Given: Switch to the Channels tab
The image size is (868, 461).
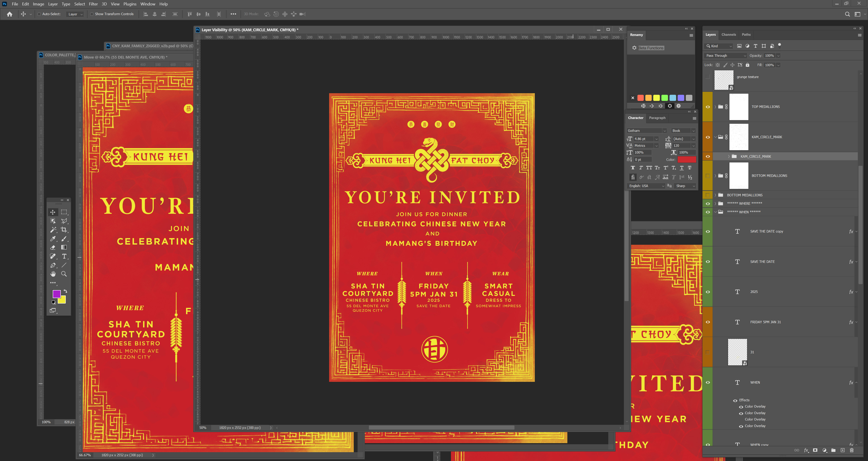Looking at the screenshot, I should click(729, 34).
